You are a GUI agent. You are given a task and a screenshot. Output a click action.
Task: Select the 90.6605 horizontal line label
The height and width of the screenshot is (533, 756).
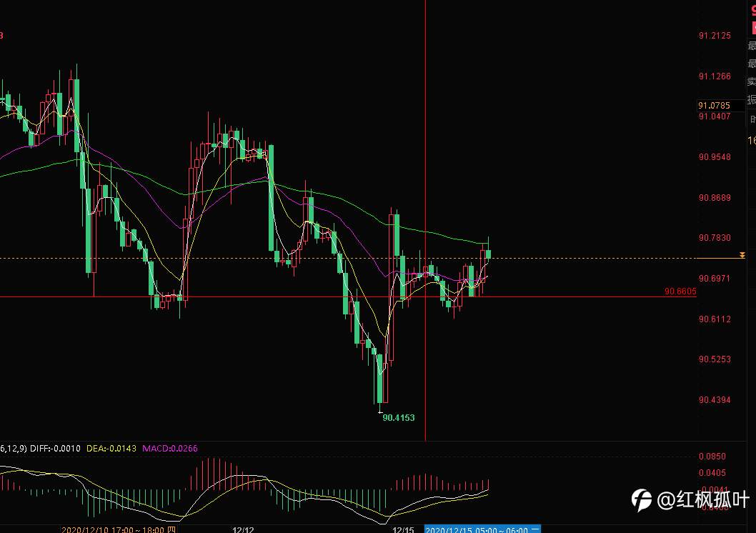coord(680,291)
